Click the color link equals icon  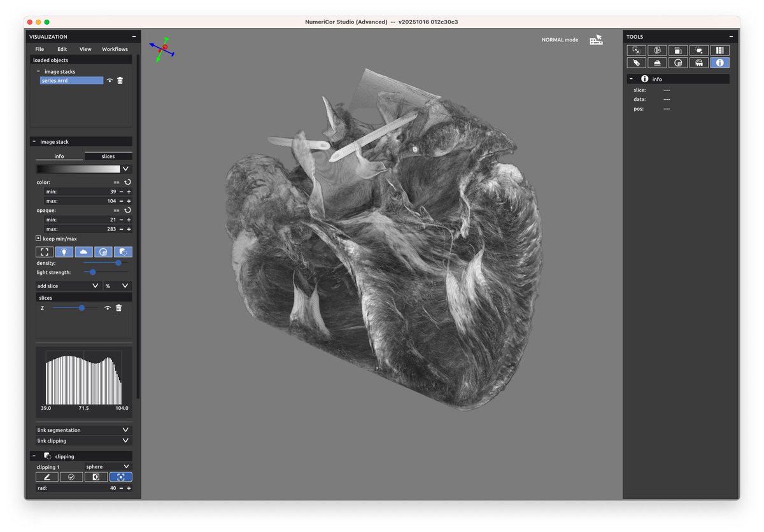(117, 182)
